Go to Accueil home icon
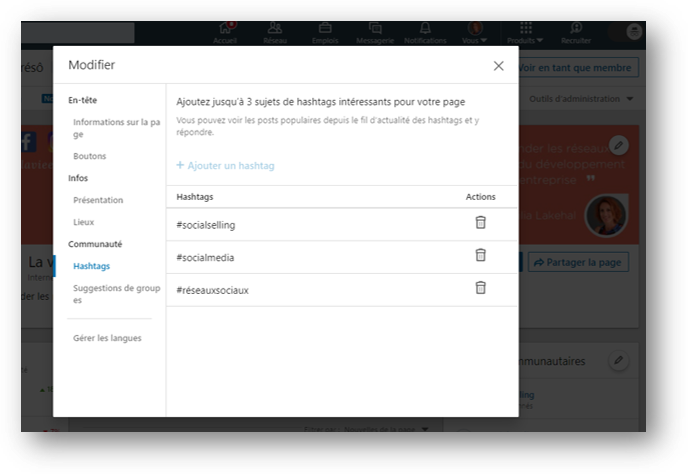Viewport: 688px width, 474px height. click(225, 33)
